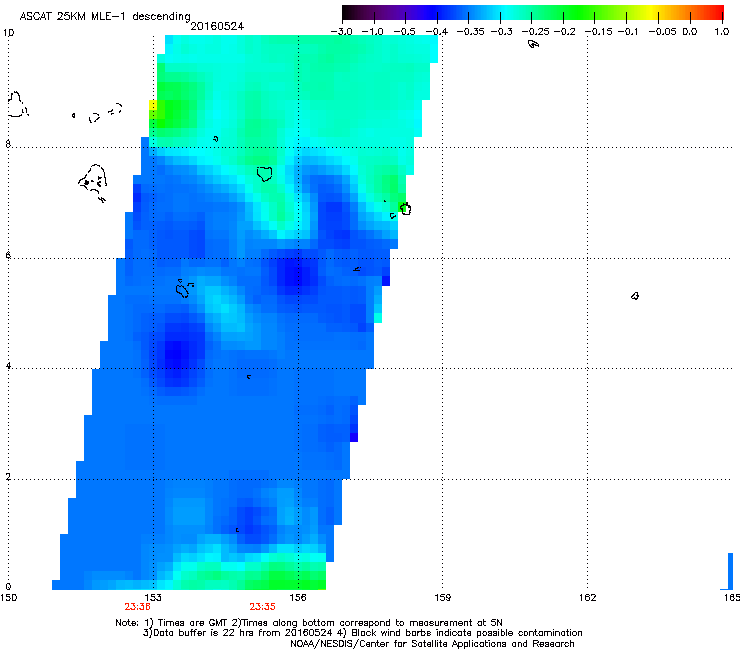Click the colorbar label -3.0
This screenshot has width=740, height=650.
pyautogui.click(x=341, y=32)
